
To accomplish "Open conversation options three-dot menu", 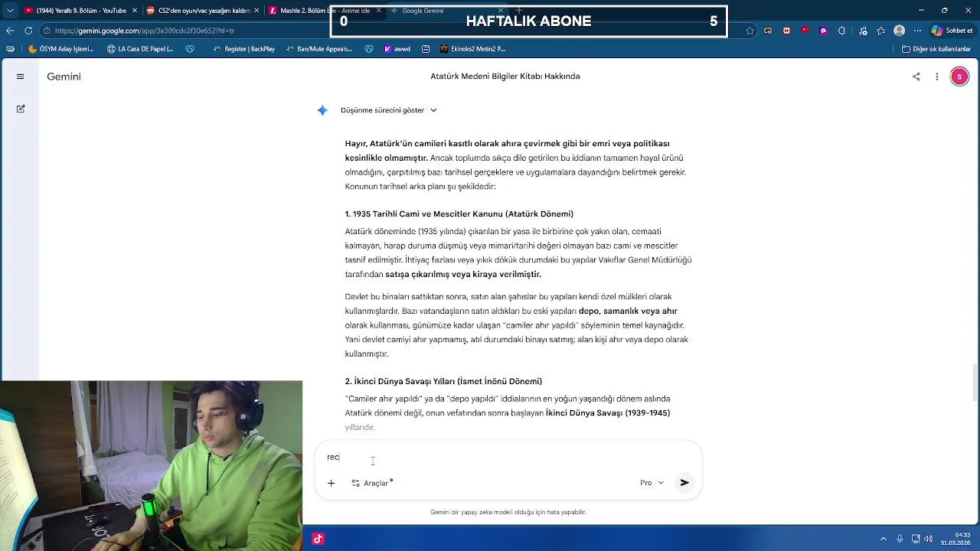I will [x=936, y=77].
